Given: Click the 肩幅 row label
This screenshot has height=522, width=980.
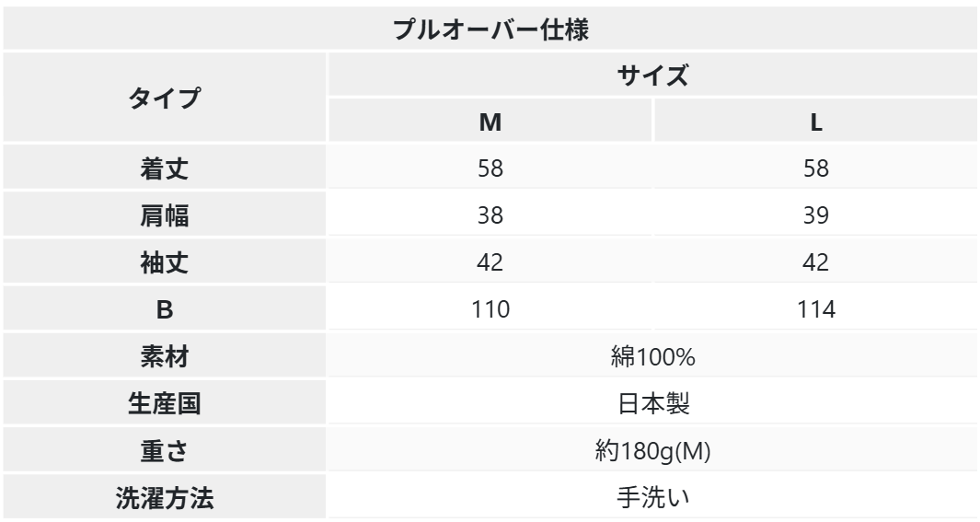Looking at the screenshot, I should point(164,215).
